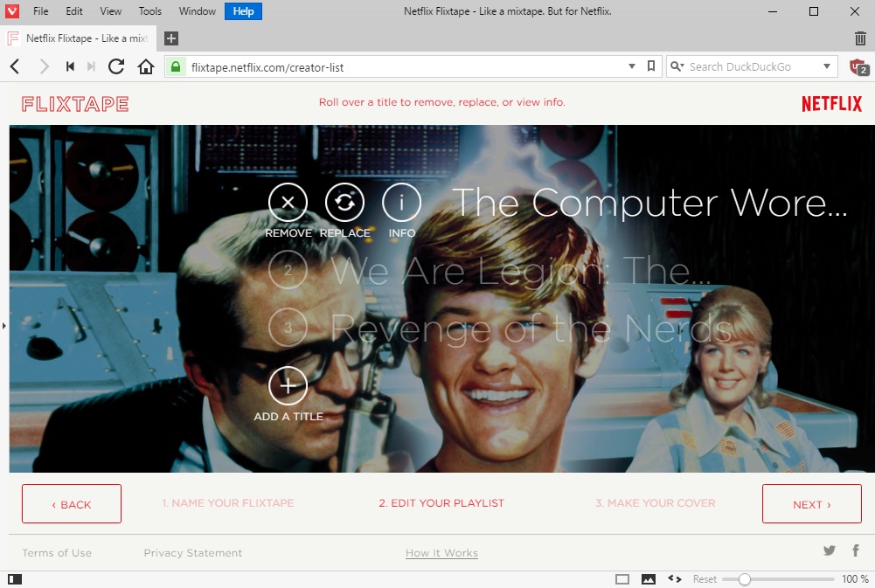Screen dimensions: 875x588
Task: Share on Twitter
Action: pyautogui.click(x=830, y=550)
